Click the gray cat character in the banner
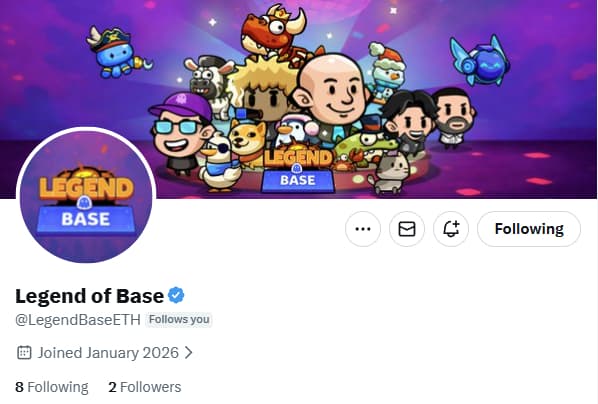Screen dimensions: 598x404 (x=389, y=173)
